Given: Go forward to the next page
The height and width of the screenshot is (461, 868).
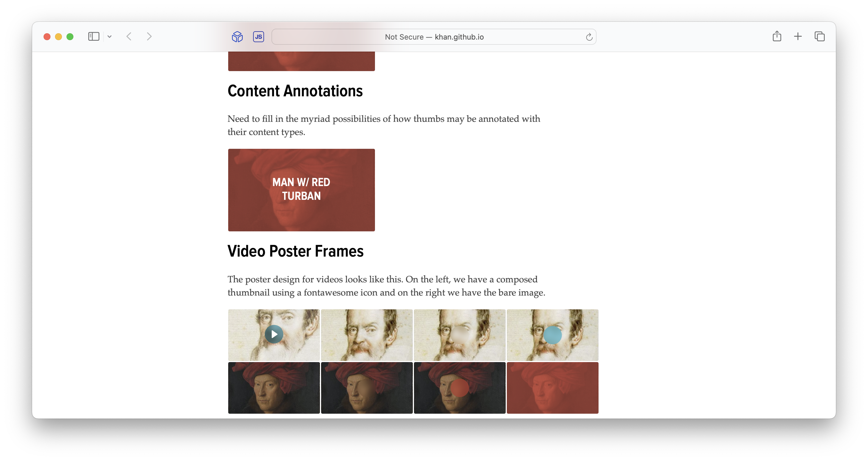Looking at the screenshot, I should 149,36.
